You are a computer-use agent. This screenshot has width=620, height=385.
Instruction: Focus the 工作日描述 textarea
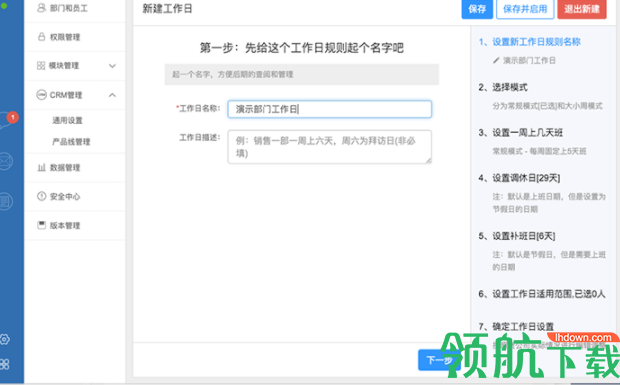(x=329, y=147)
